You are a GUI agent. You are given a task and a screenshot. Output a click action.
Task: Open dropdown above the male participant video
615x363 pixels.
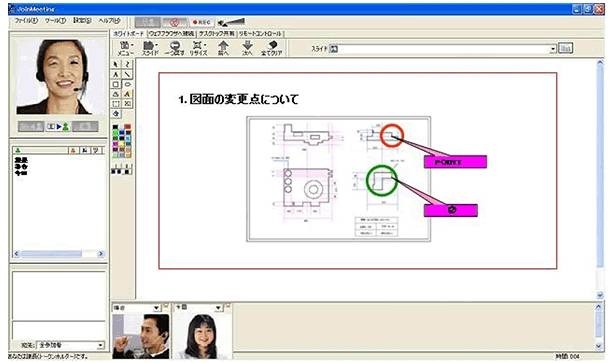coord(156,308)
